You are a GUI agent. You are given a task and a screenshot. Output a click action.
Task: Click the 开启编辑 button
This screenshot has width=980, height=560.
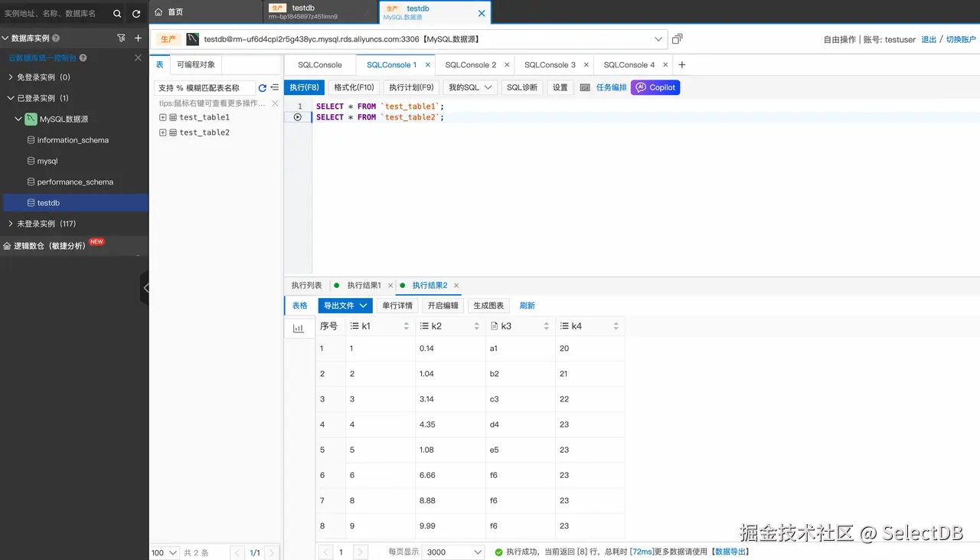[x=443, y=306]
